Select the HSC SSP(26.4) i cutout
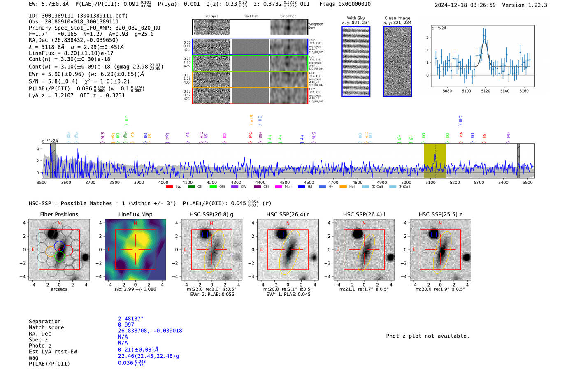Viewport: 576px width, 392px height. tap(364, 250)
